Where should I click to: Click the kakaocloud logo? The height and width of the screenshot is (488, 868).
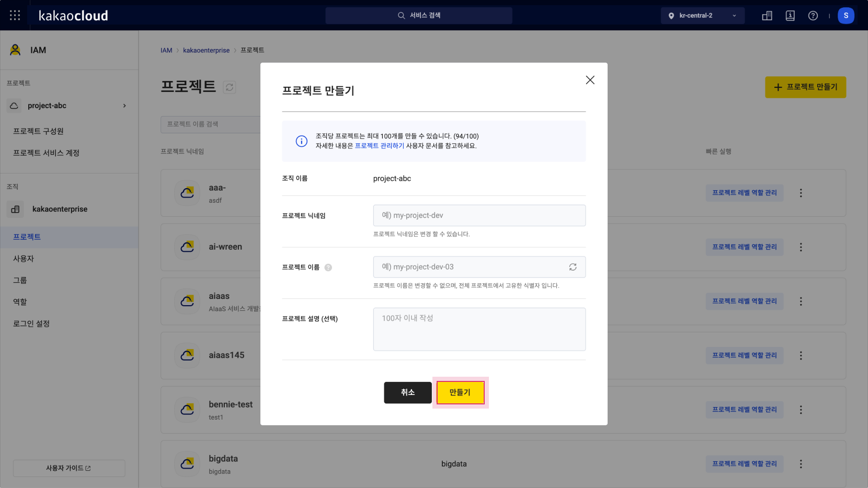(73, 16)
